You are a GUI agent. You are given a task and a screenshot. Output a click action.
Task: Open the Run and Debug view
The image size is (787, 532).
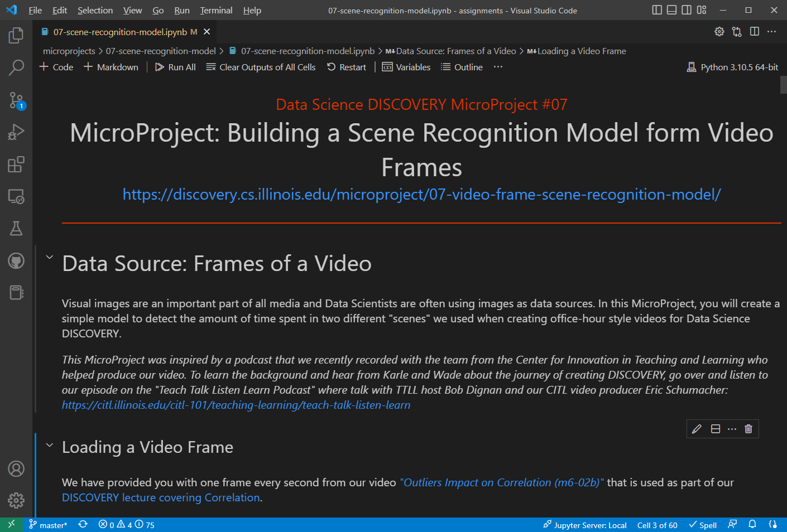(x=16, y=132)
